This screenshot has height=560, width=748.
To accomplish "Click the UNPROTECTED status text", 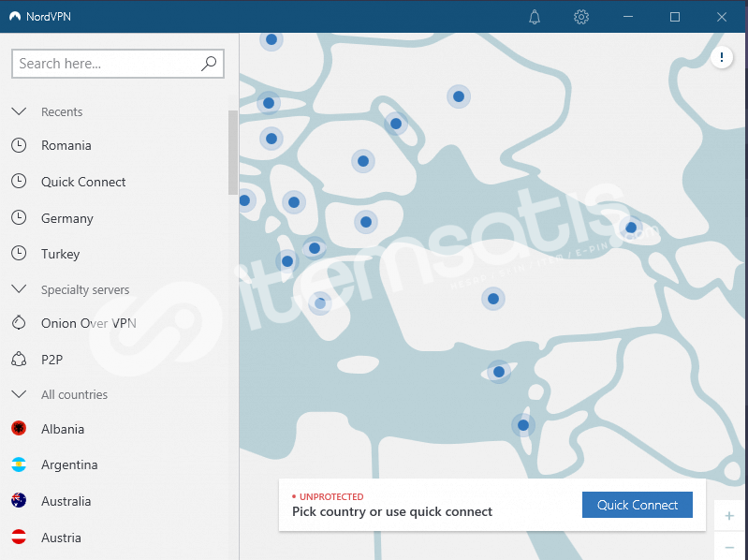I will (x=331, y=496).
